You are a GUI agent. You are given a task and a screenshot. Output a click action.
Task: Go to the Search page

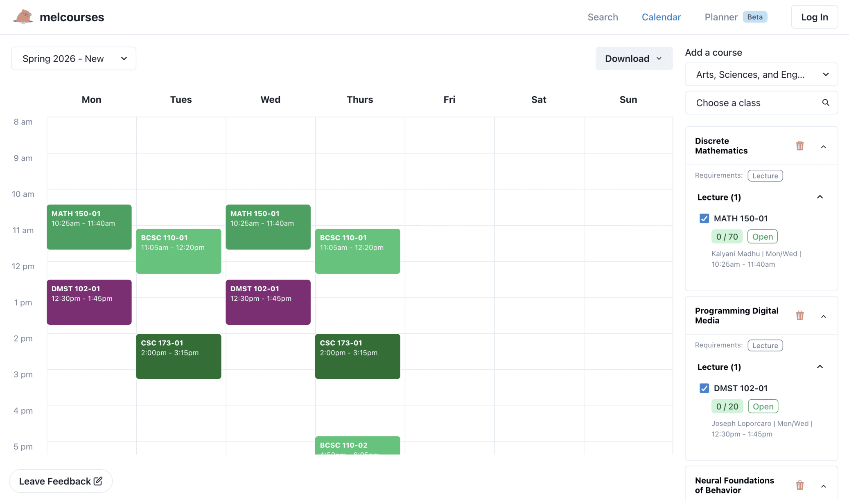point(603,17)
